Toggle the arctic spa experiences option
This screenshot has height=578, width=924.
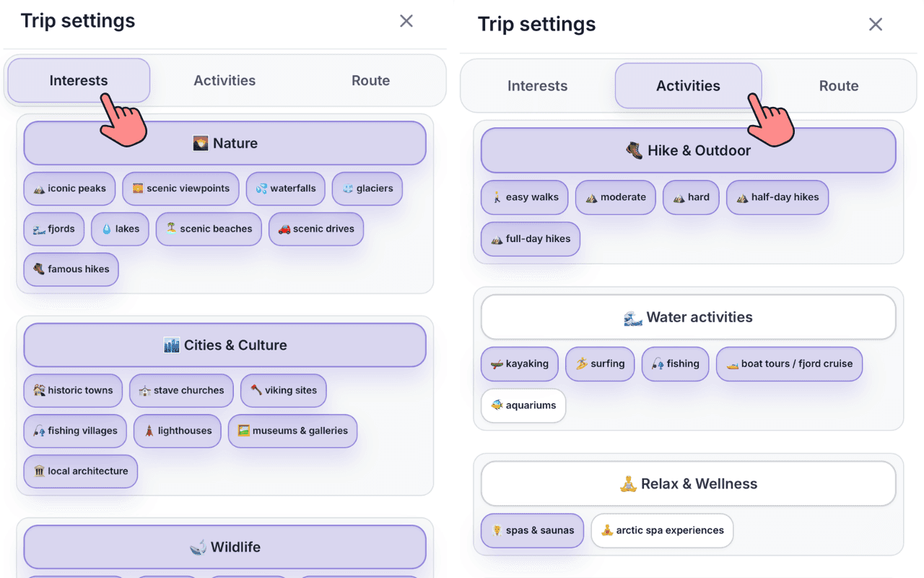662,530
